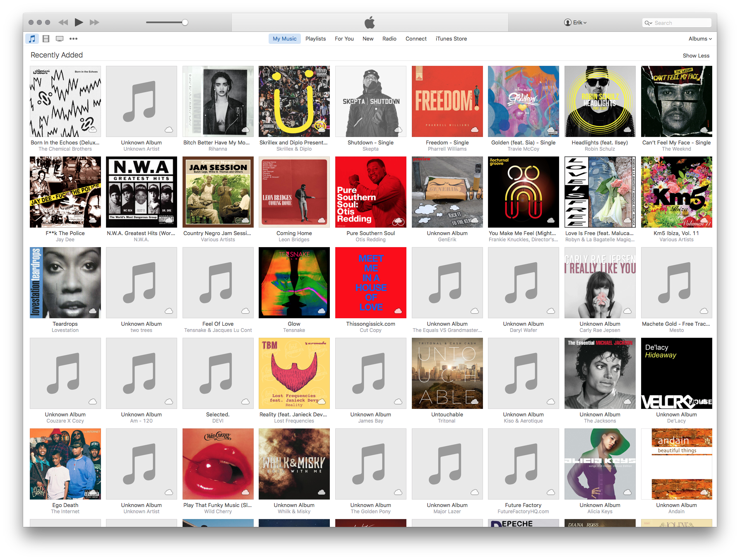The height and width of the screenshot is (560, 740).
Task: Open The Internet Ego Death cover
Action: coord(65,464)
